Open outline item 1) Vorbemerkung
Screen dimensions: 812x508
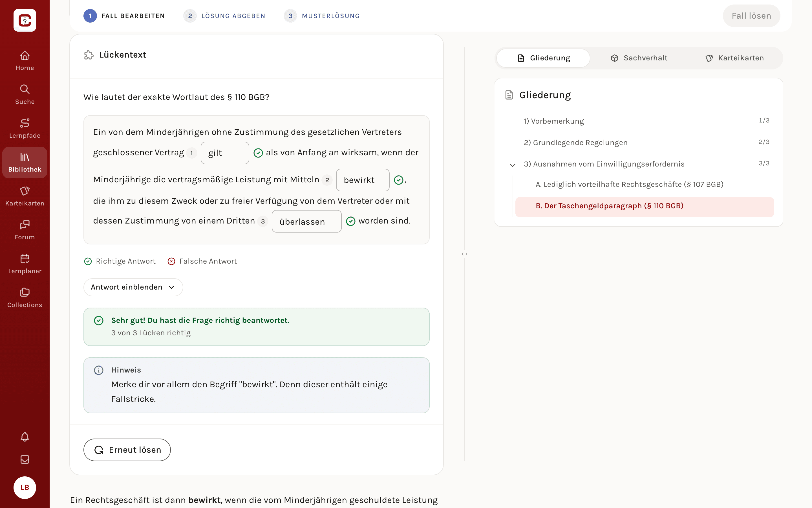[554, 121]
